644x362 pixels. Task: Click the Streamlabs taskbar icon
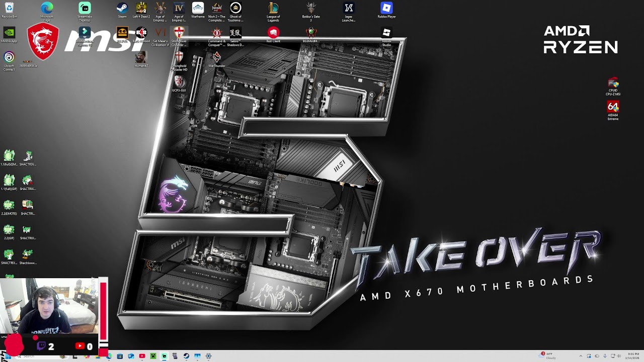click(x=164, y=356)
